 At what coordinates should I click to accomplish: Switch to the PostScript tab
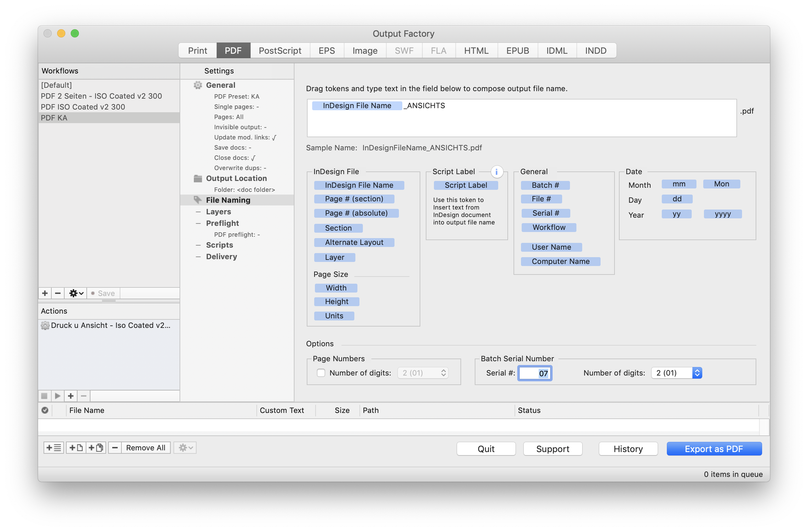coord(280,51)
